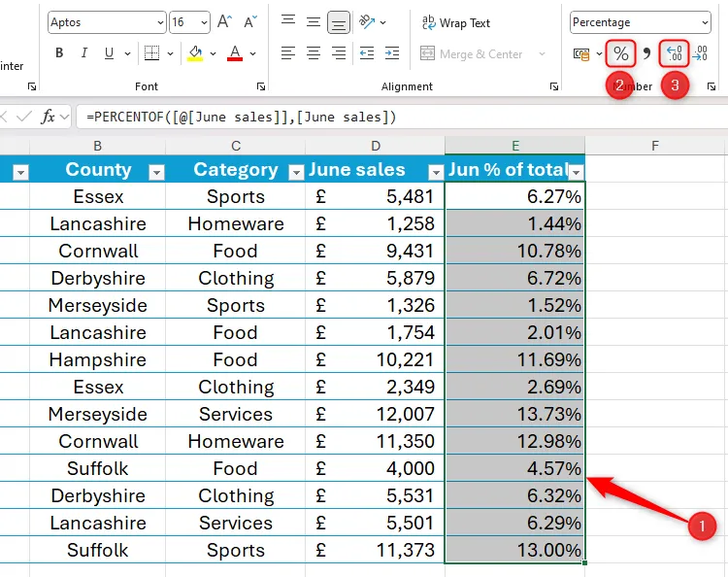Select column F header

(x=655, y=146)
